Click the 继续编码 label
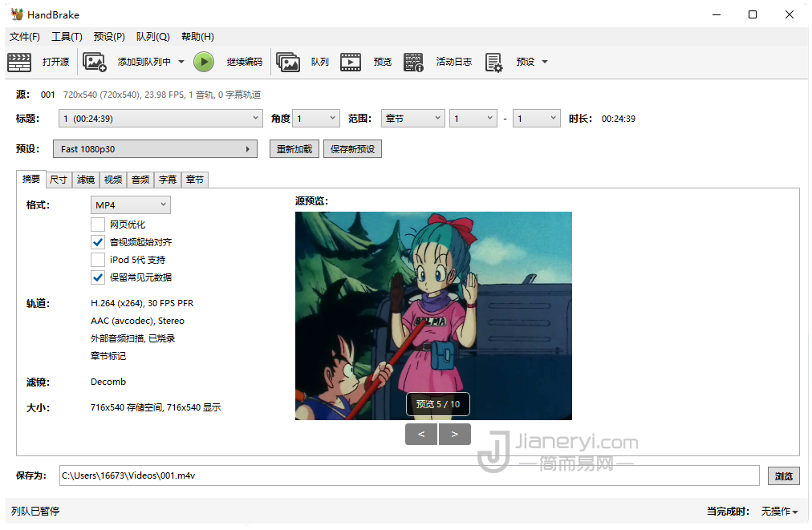Viewport: 812px width, 530px height. click(245, 62)
